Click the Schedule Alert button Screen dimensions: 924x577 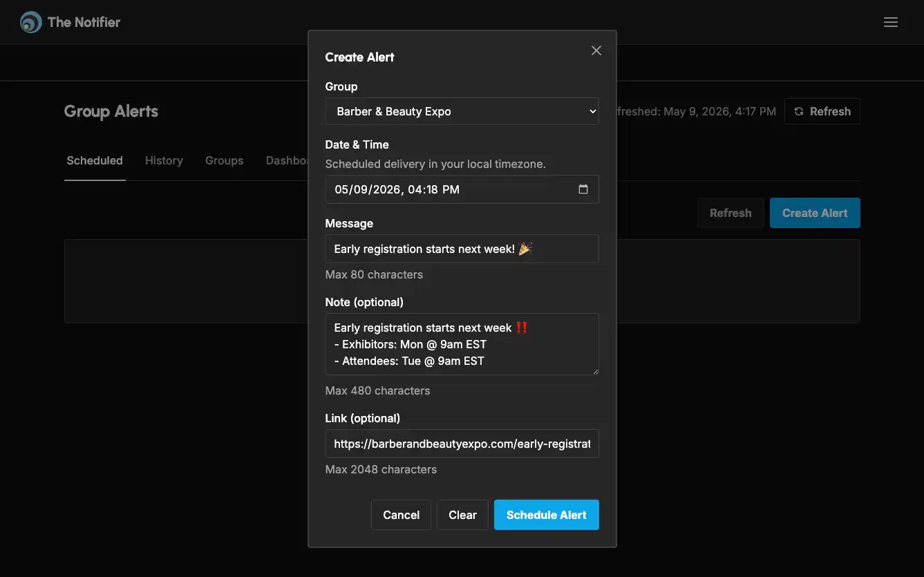546,515
